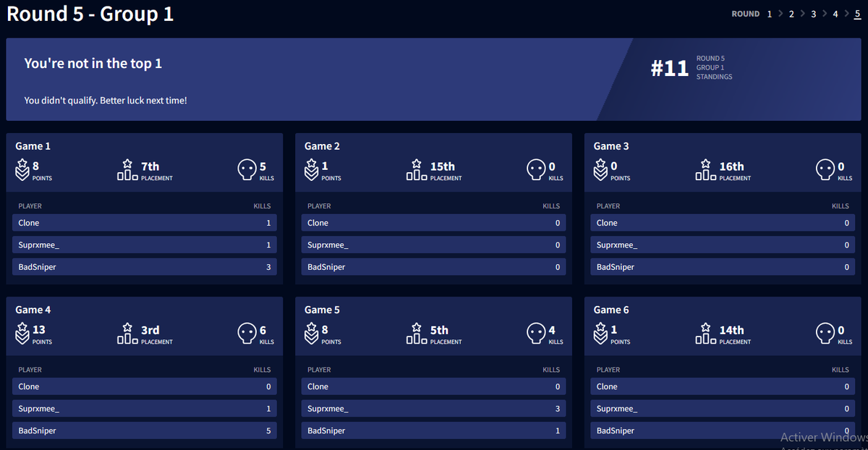Click the 5th placement value in Game 5
The width and height of the screenshot is (868, 450).
pos(439,330)
